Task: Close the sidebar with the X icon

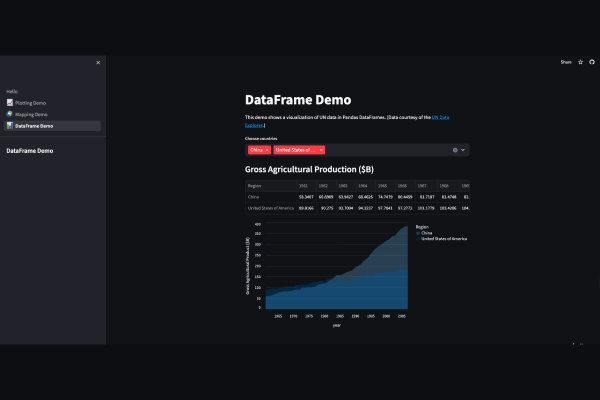Action: 98,63
